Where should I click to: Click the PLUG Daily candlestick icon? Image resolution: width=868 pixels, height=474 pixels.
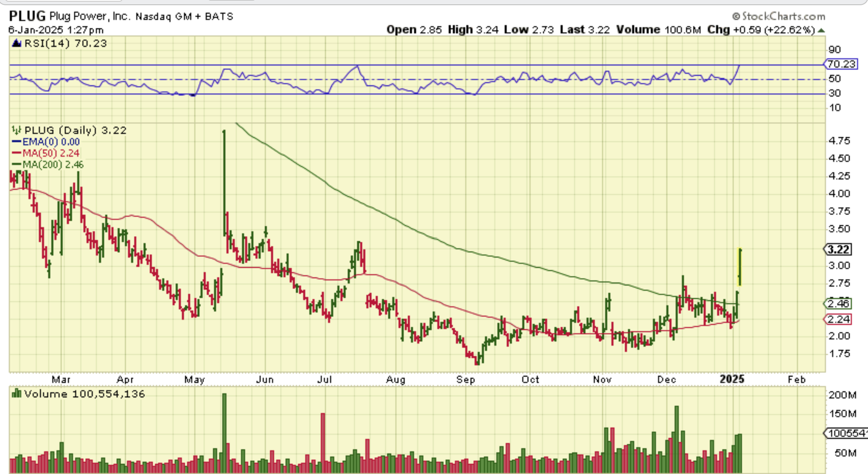(x=16, y=130)
